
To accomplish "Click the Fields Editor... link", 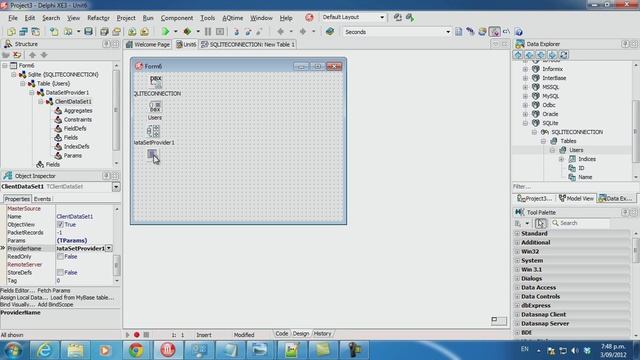I will point(18,290).
